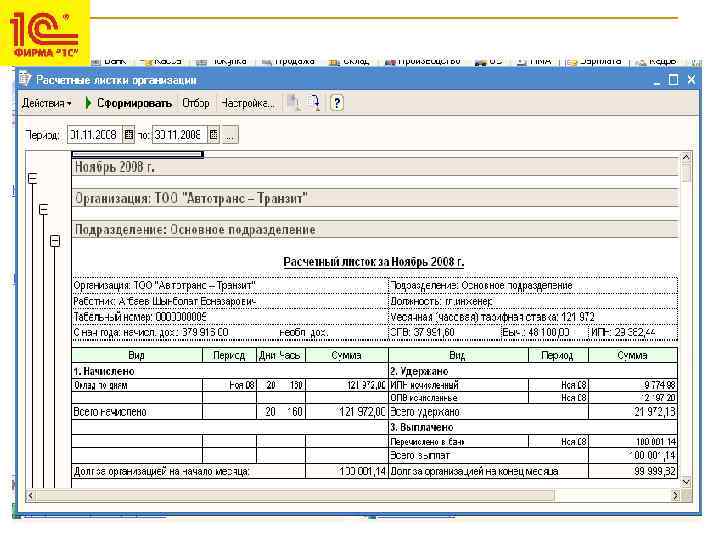This screenshot has height=540, width=720.
Task: Click Долг за организацией на конец месяца cell
Action: point(488,472)
